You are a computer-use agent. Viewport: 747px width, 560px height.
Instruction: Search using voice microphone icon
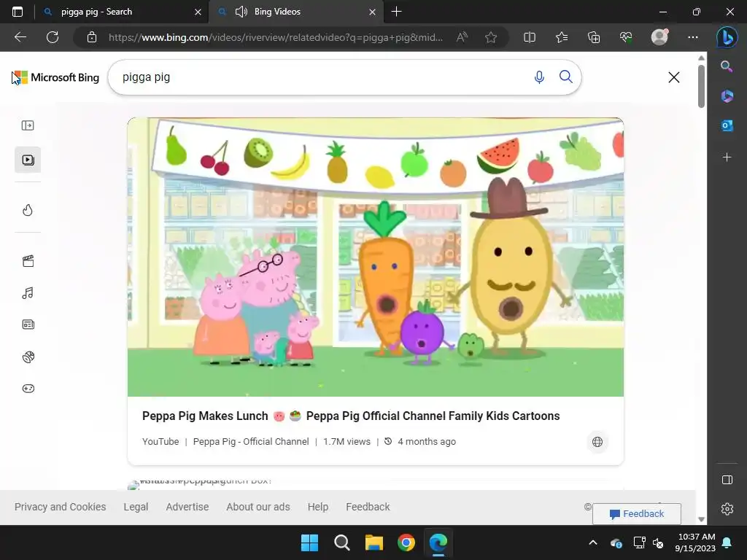click(539, 77)
